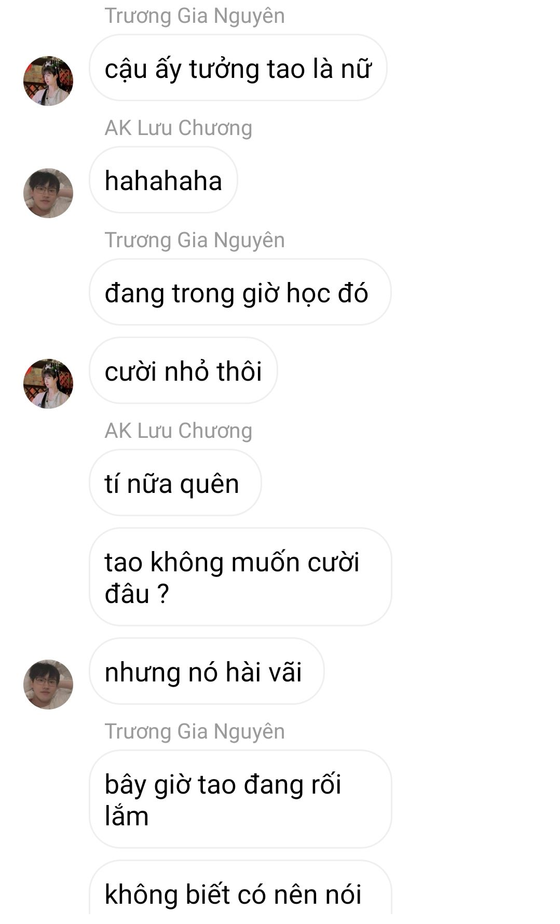Tap Trương Gia Nguyên label above "bây giờ tao"

195,731
